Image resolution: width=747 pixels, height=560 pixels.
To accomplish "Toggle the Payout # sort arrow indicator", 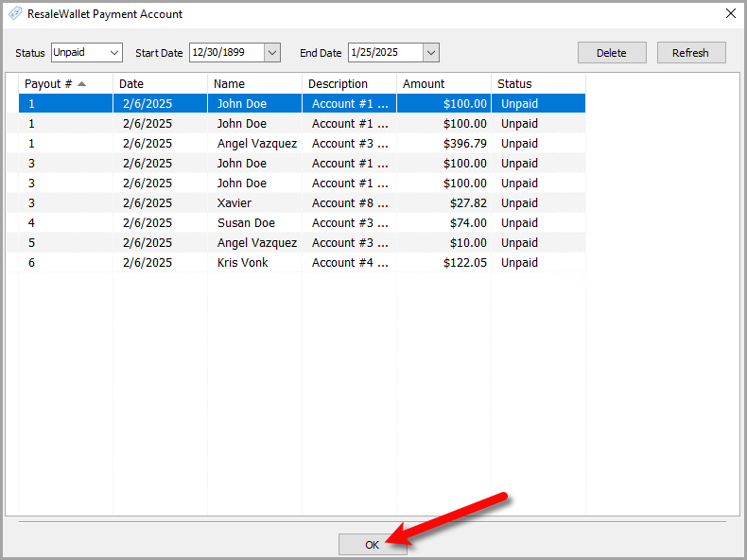I will pyautogui.click(x=82, y=84).
